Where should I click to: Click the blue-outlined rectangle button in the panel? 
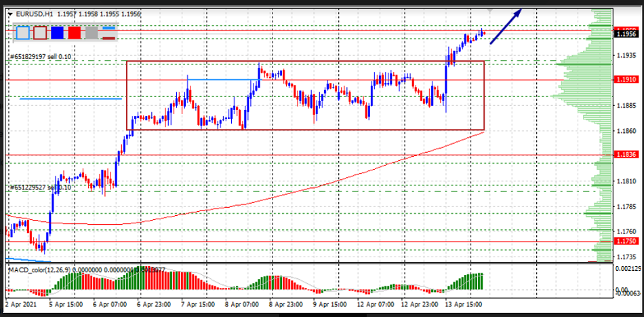(x=24, y=33)
